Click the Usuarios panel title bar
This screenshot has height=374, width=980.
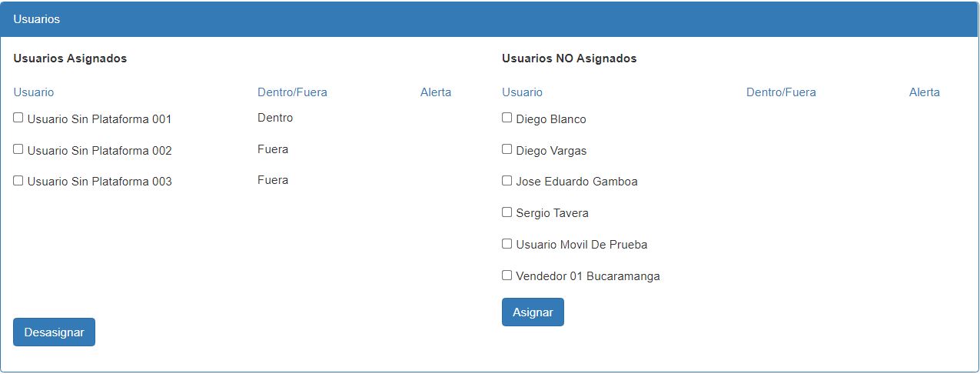pos(490,19)
